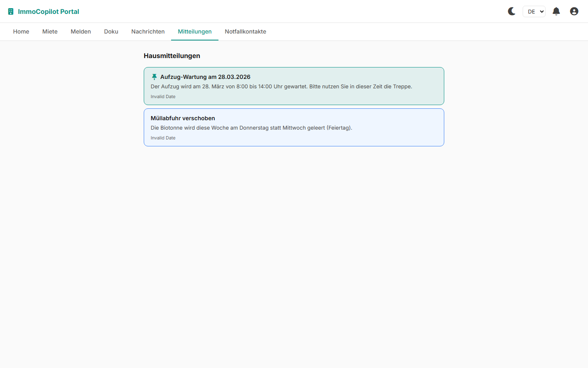
Task: Switch to the Miete tab
Action: (50, 31)
